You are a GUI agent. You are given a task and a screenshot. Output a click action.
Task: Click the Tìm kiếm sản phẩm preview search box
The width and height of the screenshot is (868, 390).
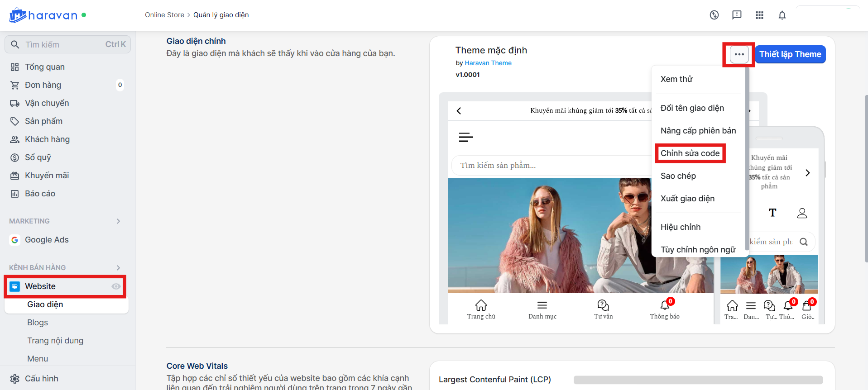(551, 166)
